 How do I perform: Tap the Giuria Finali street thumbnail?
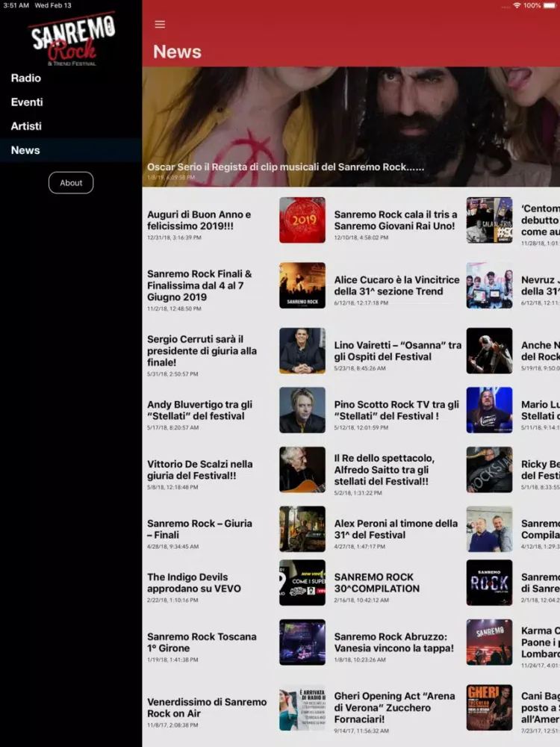302,530
